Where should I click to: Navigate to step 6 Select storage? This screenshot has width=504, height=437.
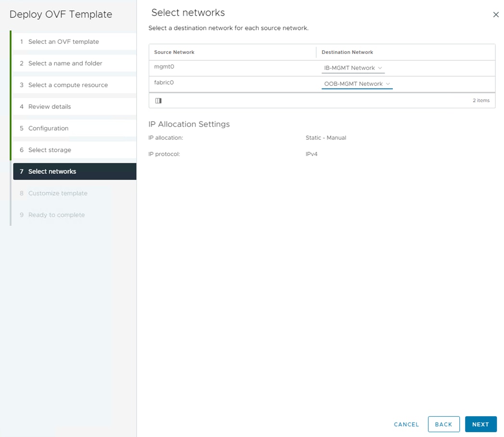pyautogui.click(x=50, y=150)
